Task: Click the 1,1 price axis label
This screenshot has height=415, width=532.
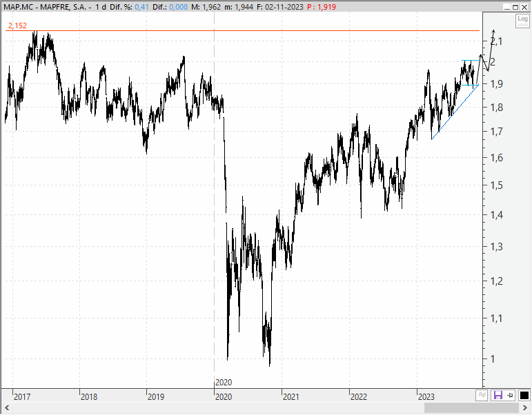Action: pos(497,318)
